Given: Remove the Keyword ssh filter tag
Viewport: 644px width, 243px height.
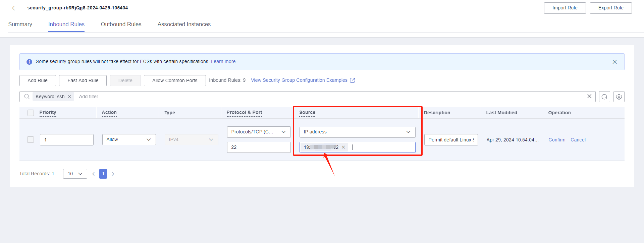Looking at the screenshot, I should [69, 97].
